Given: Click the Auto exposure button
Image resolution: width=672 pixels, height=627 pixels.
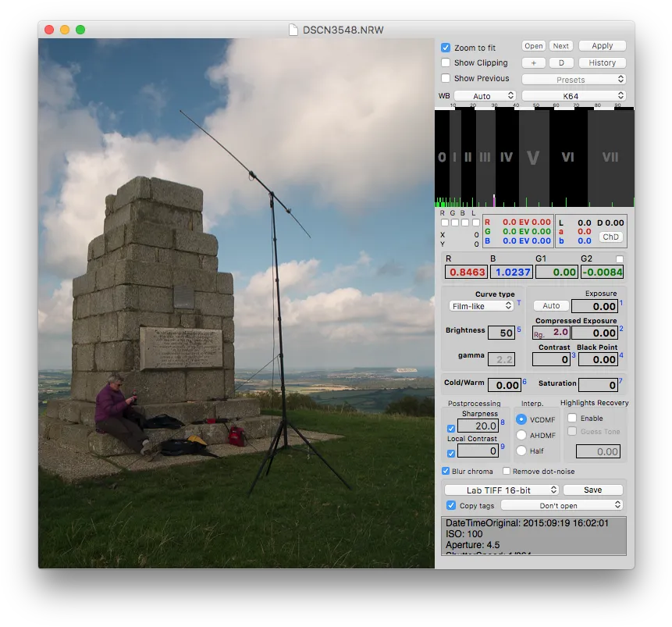Looking at the screenshot, I should tap(551, 306).
